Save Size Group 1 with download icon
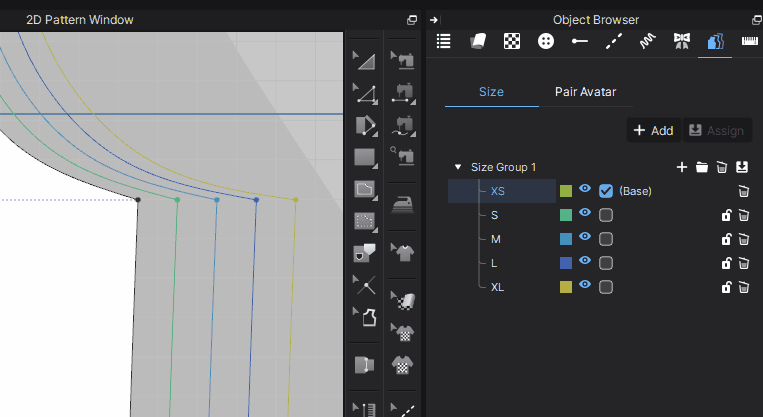The width and height of the screenshot is (763, 417). pyautogui.click(x=742, y=167)
